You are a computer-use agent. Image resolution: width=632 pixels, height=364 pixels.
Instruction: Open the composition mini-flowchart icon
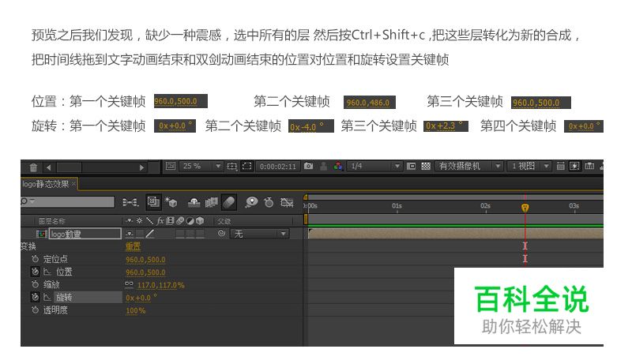[x=130, y=202]
